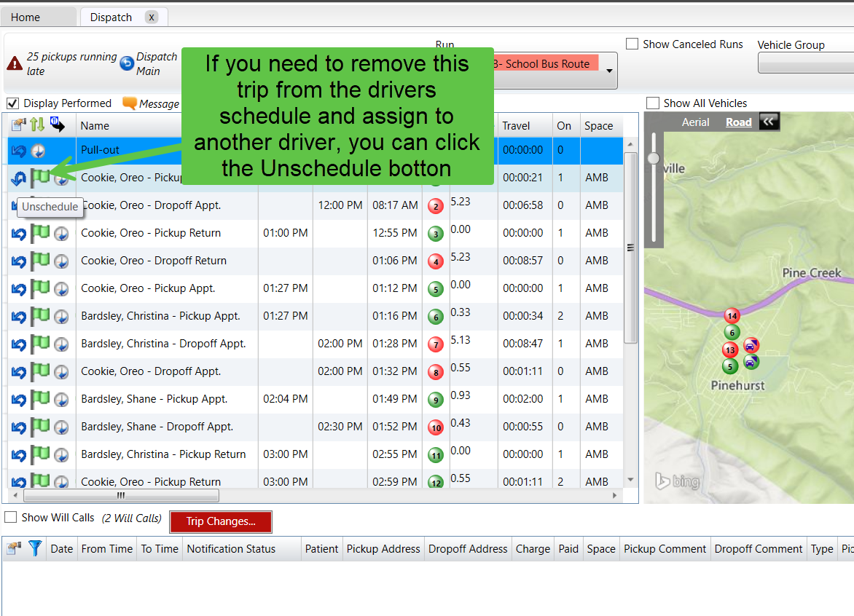
Task: Switch map to Aerial view
Action: [x=695, y=122]
